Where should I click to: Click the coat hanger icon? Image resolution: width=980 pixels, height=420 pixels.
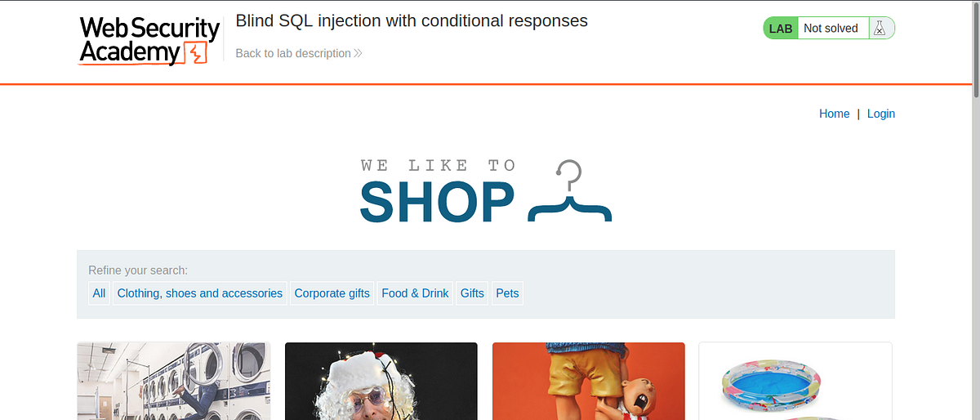(570, 193)
